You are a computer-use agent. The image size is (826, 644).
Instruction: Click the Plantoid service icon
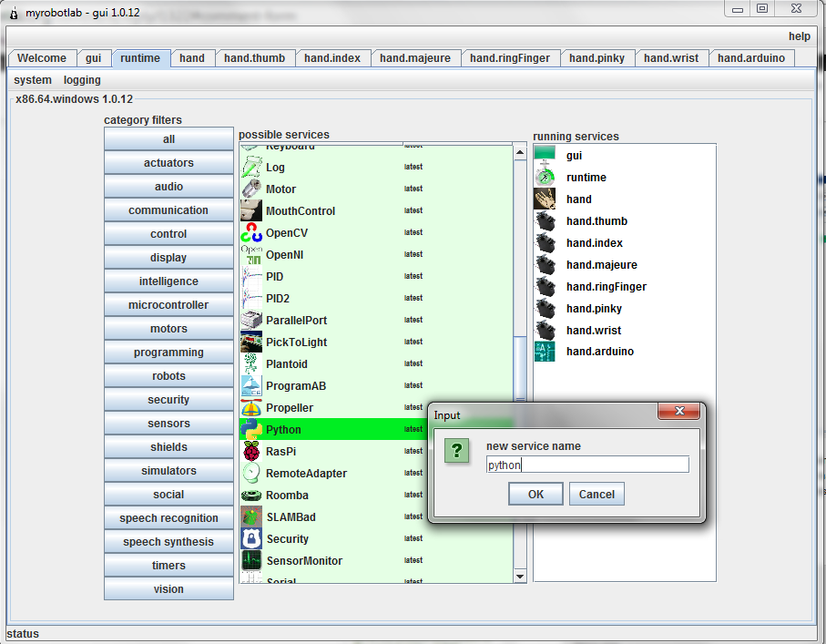251,363
